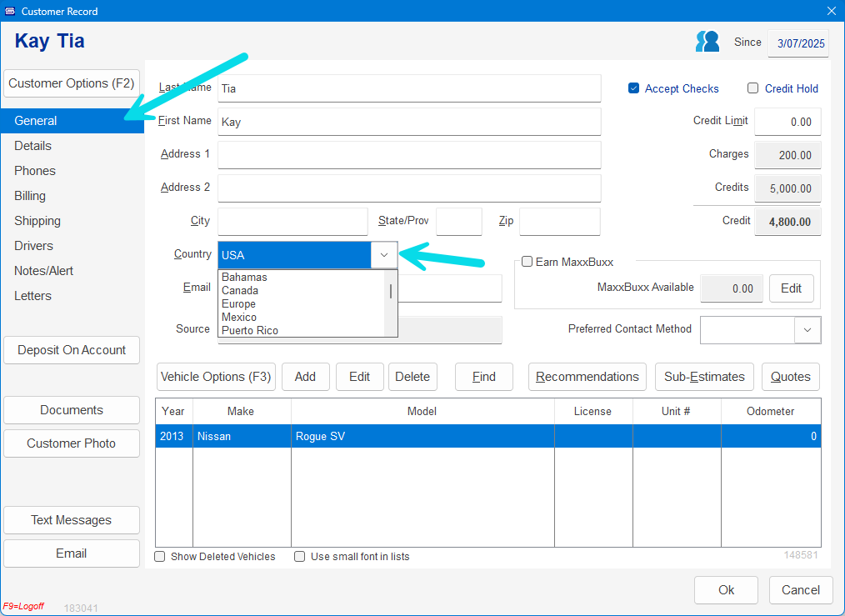Switch to the Billing section
Image resolution: width=845 pixels, height=616 pixels.
coord(30,196)
